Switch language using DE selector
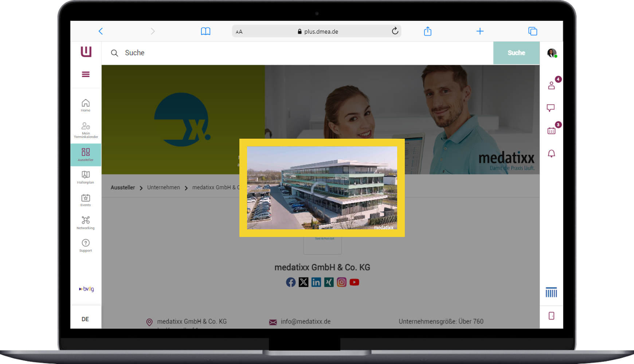The height and width of the screenshot is (364, 634). click(85, 319)
